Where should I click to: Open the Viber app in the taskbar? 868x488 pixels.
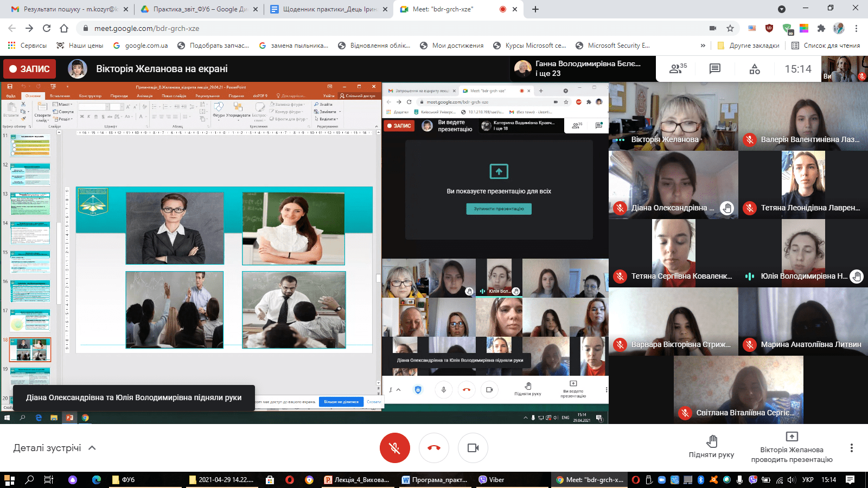[x=492, y=480]
